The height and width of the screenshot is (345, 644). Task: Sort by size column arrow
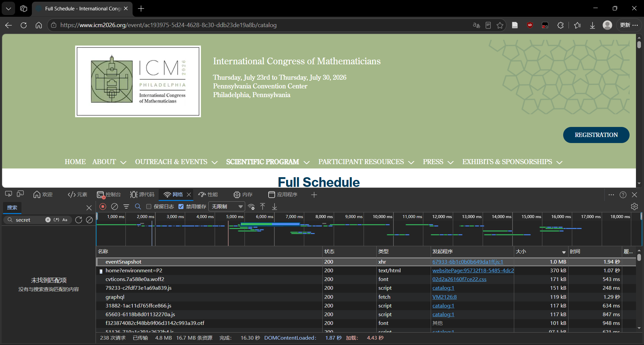pos(564,252)
